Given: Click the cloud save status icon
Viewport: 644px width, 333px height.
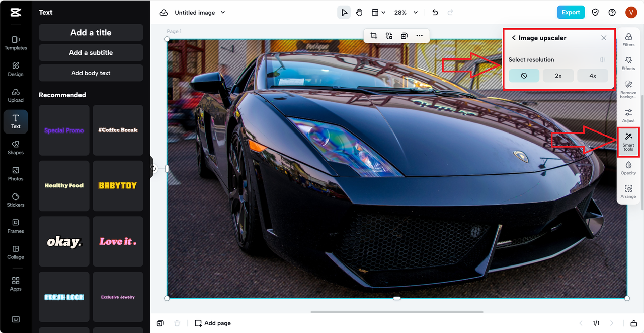Looking at the screenshot, I should point(164,13).
